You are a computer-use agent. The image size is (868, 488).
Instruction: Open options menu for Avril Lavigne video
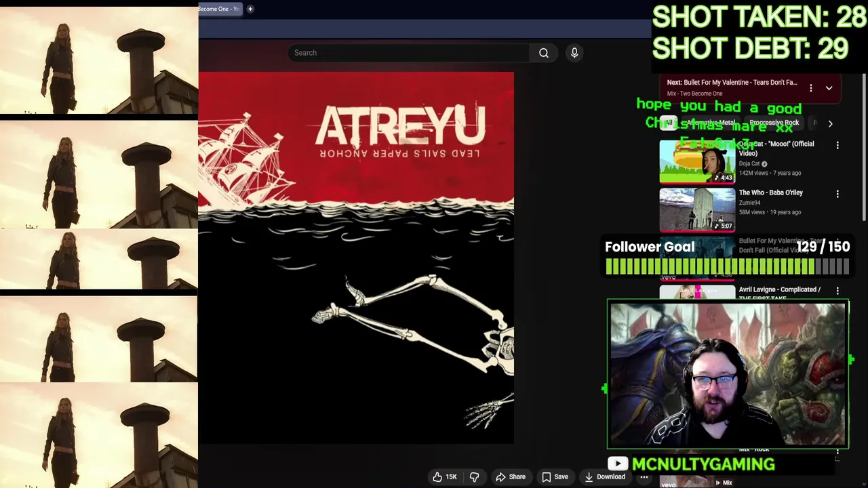837,291
